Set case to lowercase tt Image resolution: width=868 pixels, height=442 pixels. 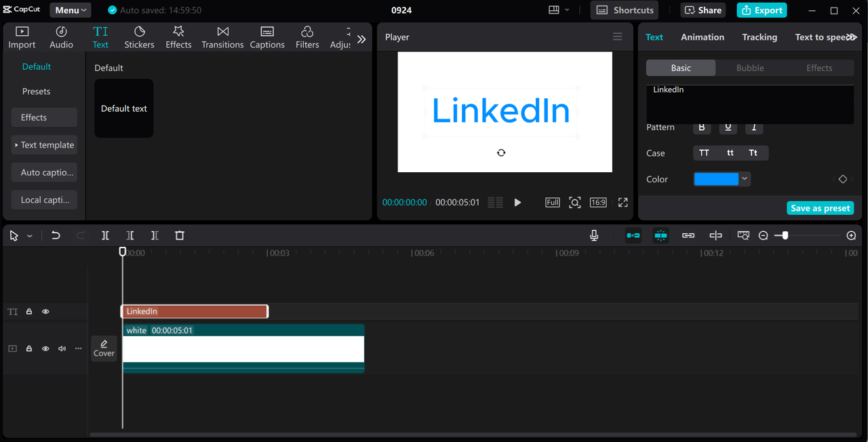point(730,153)
